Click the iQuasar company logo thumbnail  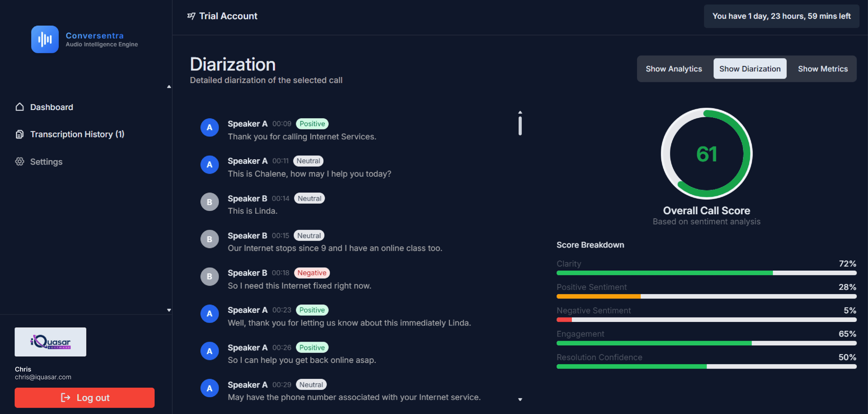click(50, 341)
